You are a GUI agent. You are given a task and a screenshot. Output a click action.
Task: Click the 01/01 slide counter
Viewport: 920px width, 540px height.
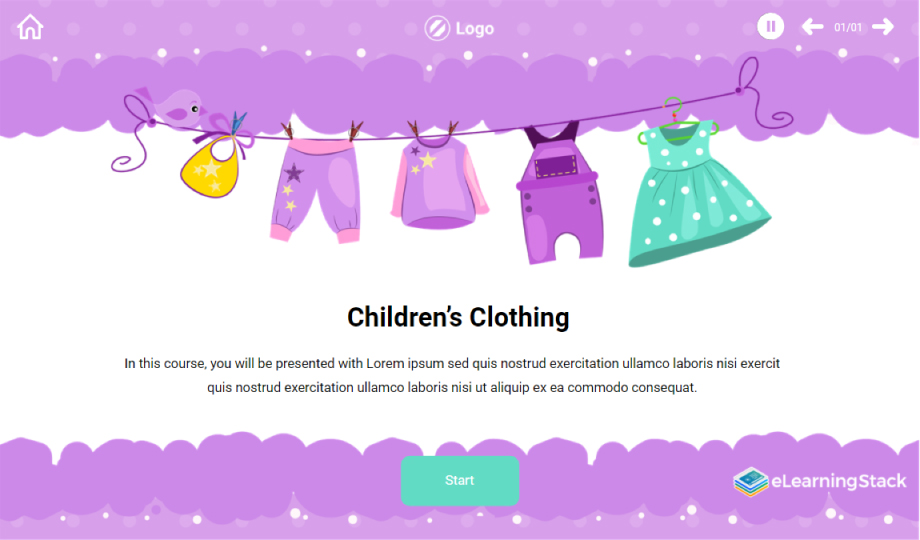click(848, 27)
